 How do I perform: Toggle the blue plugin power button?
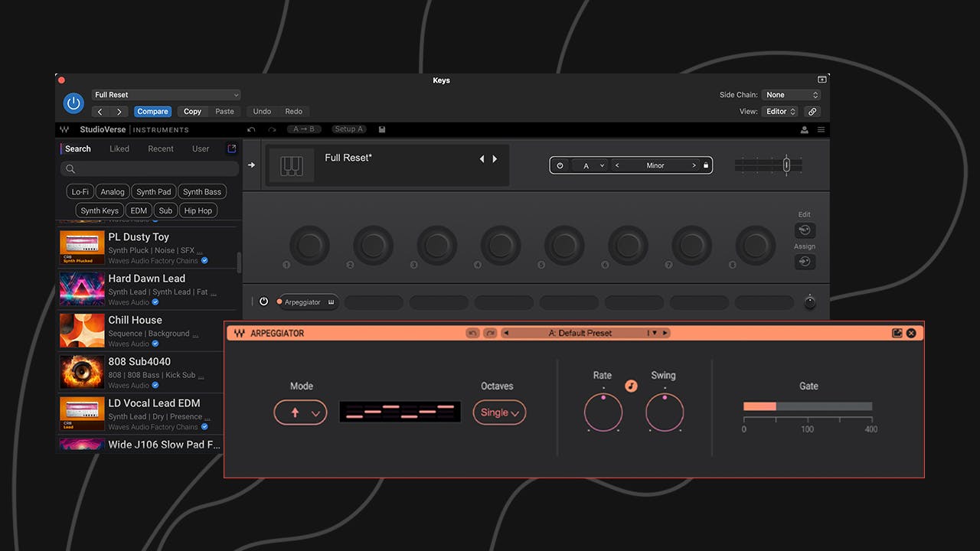(x=73, y=103)
